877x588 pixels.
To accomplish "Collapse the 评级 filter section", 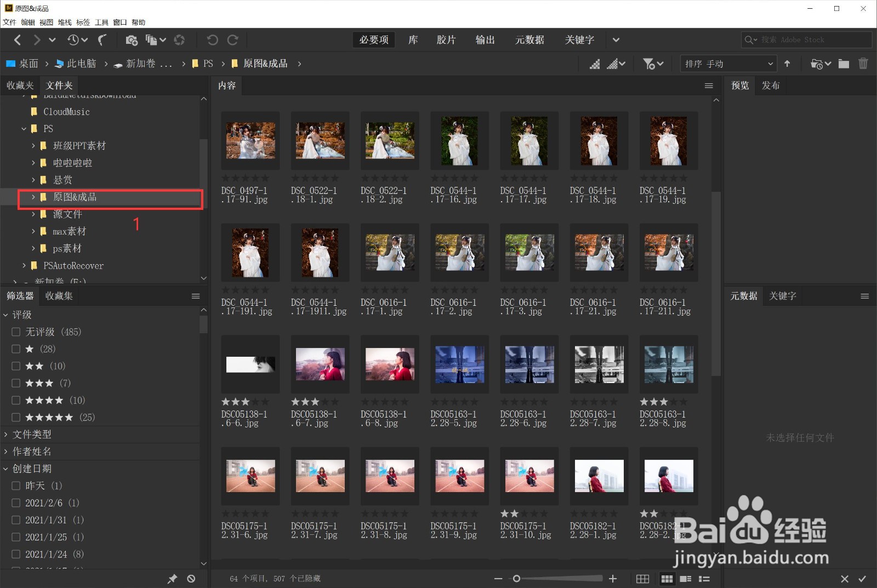I will coord(5,315).
